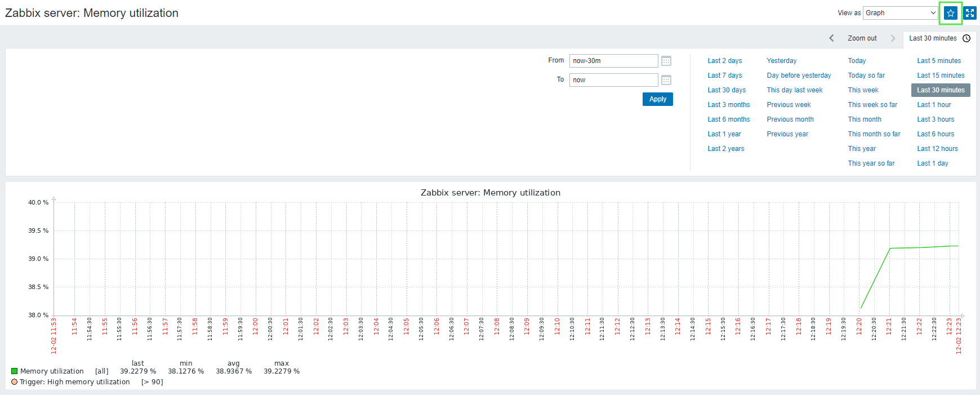
Task: Click the Zoom out button
Action: click(862, 38)
